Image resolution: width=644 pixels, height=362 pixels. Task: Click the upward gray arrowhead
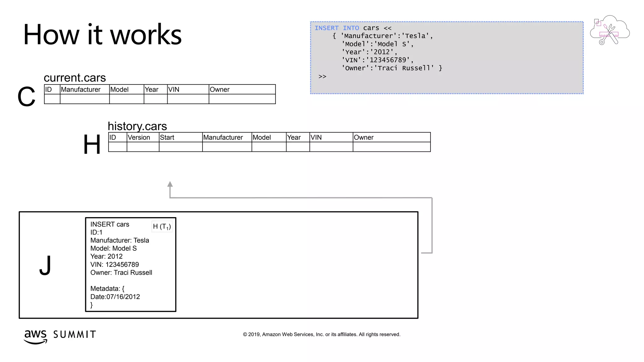click(170, 184)
